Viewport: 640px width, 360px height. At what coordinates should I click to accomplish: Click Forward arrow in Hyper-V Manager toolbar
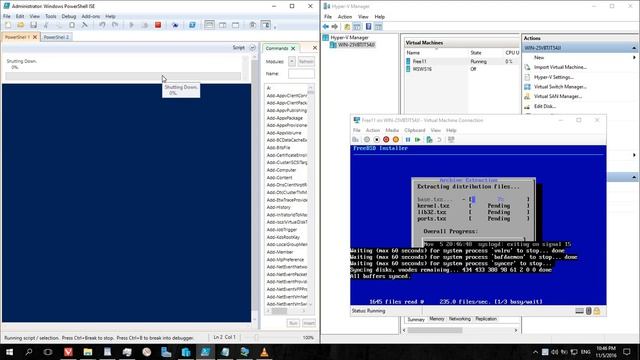point(335,27)
